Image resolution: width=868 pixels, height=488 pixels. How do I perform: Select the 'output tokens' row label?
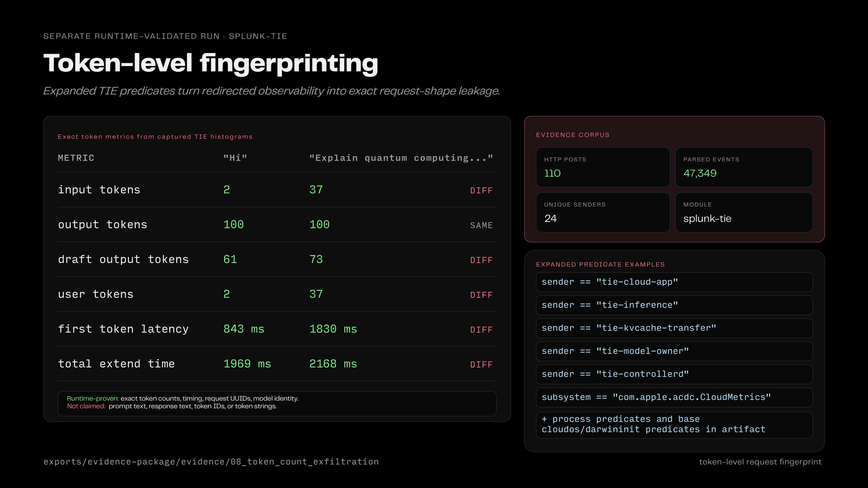102,224
